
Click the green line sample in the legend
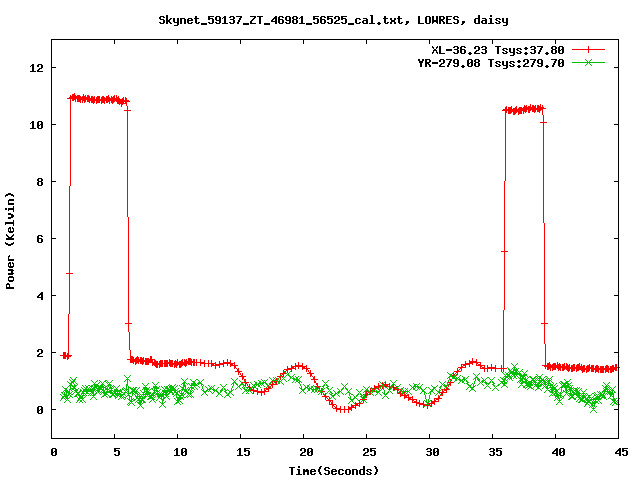(x=588, y=63)
